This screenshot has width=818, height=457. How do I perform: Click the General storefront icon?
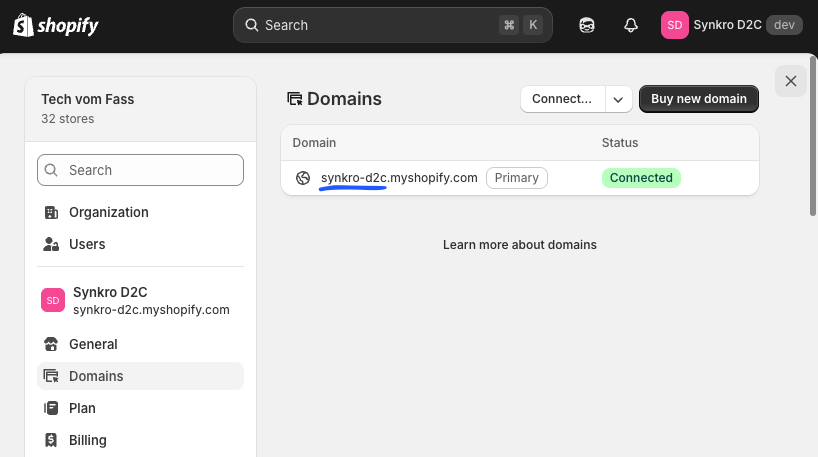[x=51, y=344]
